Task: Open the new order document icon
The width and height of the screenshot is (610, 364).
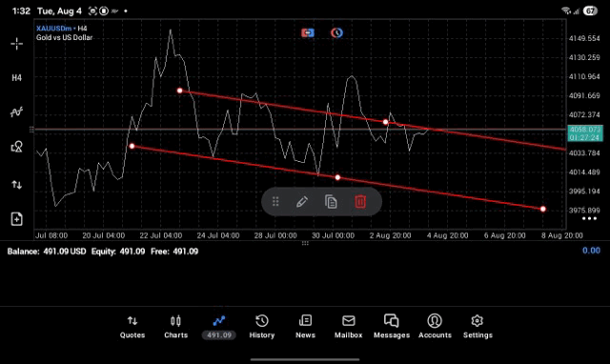Action: [17, 219]
